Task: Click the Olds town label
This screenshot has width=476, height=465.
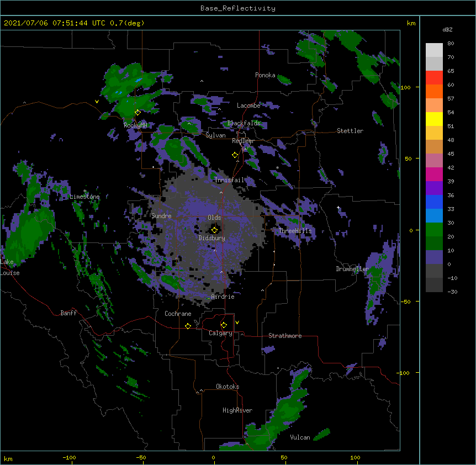Action: [214, 218]
